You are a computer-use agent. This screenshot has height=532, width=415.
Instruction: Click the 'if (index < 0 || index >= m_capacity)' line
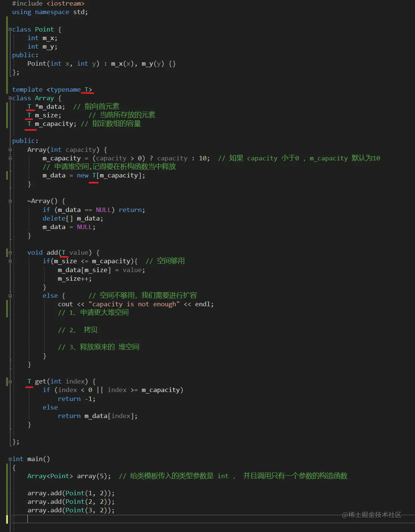(x=113, y=390)
